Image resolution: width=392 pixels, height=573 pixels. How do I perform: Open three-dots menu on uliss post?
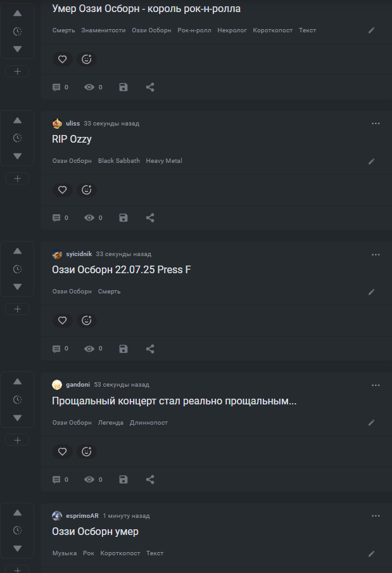[x=376, y=124]
